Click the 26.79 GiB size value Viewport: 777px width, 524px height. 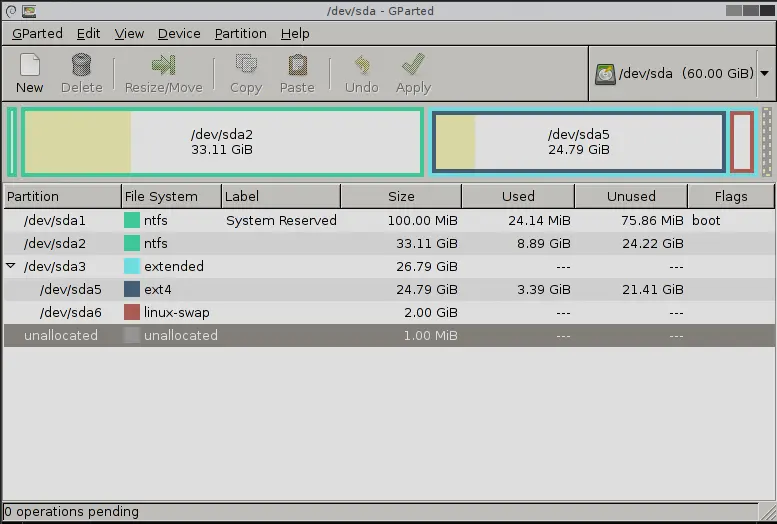pos(427,266)
